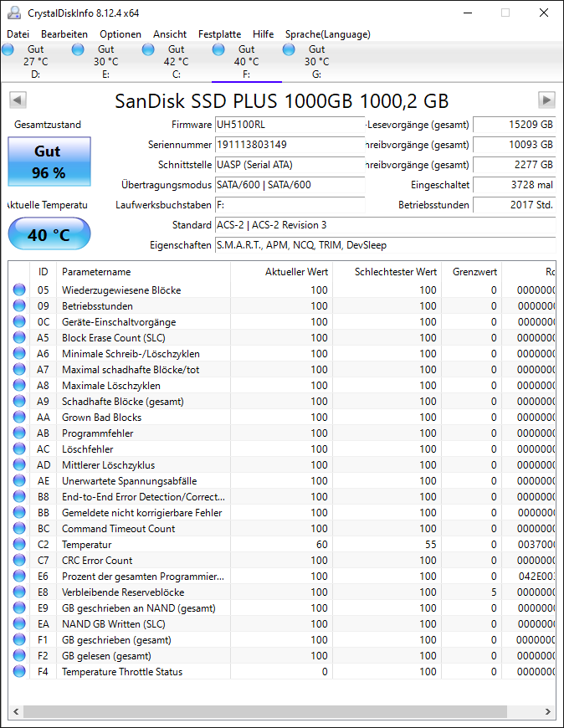Click status icon of Mittlerer Löschzyklus row
This screenshot has width=564, height=728.
19,464
